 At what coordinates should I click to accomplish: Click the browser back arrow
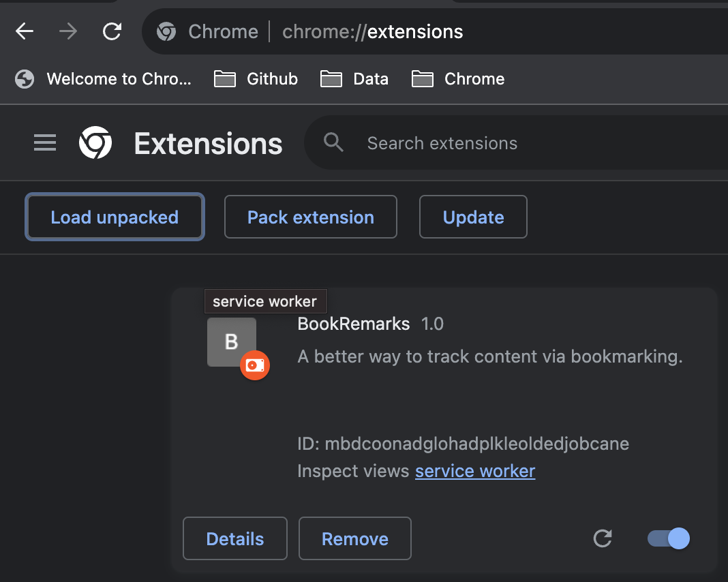pos(25,31)
